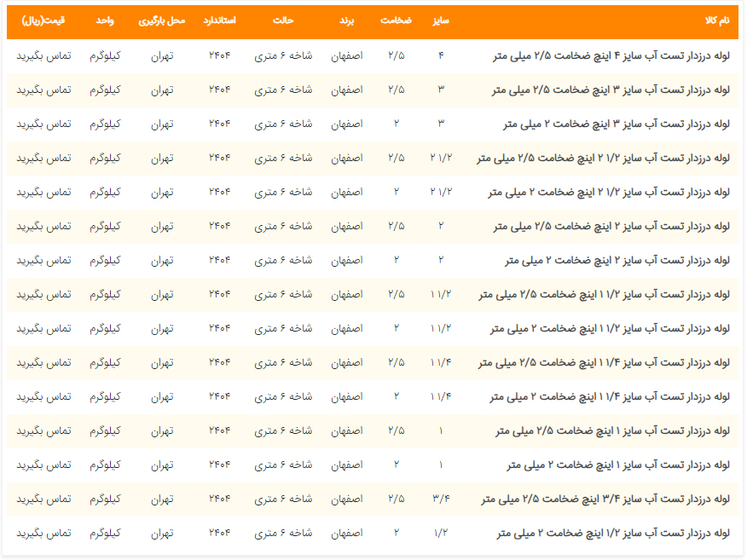Click the 'ضخامت' column header
Viewport: 747px width, 560px height.
396,20
